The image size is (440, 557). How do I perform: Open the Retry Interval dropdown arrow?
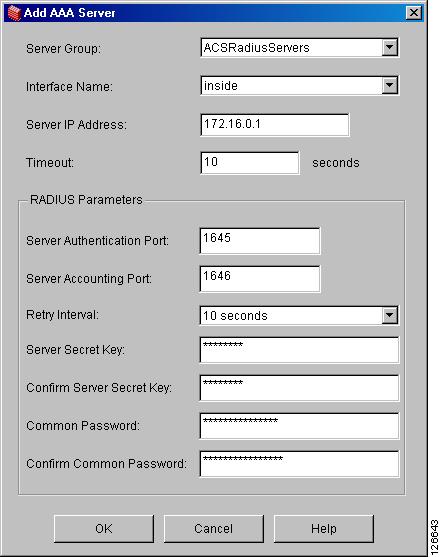tap(390, 315)
